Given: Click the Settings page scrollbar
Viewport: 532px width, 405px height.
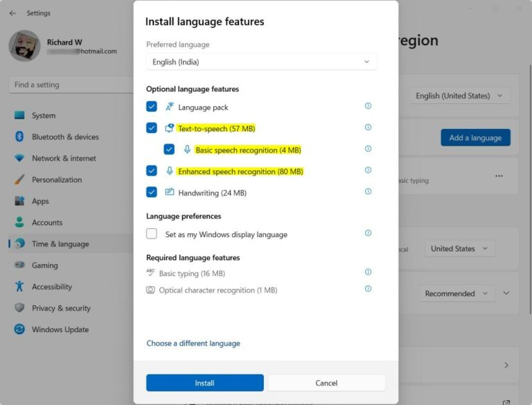Looking at the screenshot, I should click(531, 189).
